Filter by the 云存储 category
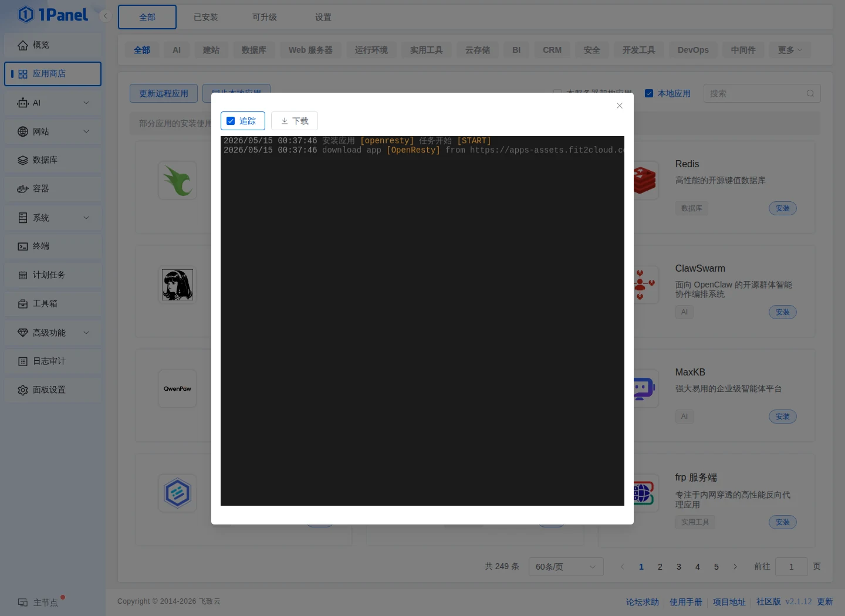The image size is (845, 616). click(478, 50)
